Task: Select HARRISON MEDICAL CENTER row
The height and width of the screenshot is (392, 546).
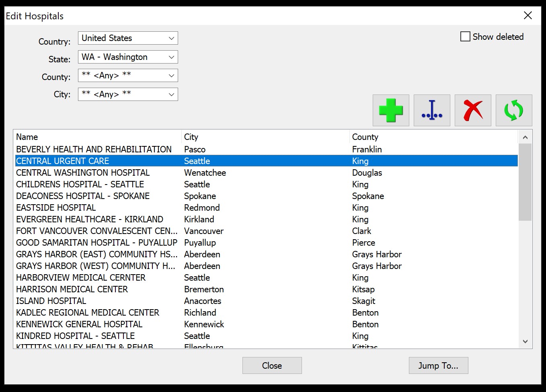Action: pos(266,289)
